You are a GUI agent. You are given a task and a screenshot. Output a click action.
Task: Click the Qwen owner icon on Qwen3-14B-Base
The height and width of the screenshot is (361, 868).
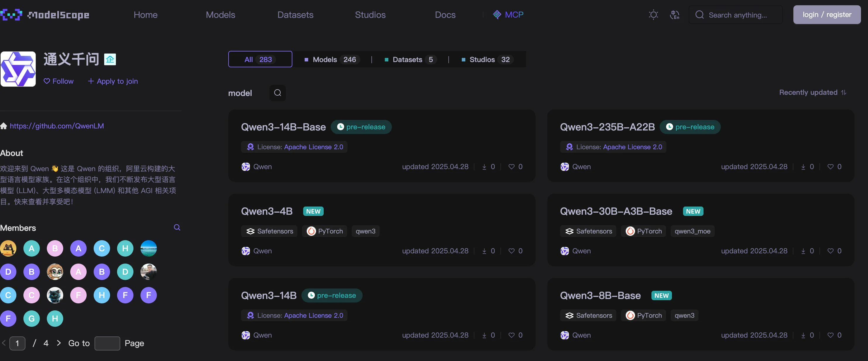[x=246, y=167]
